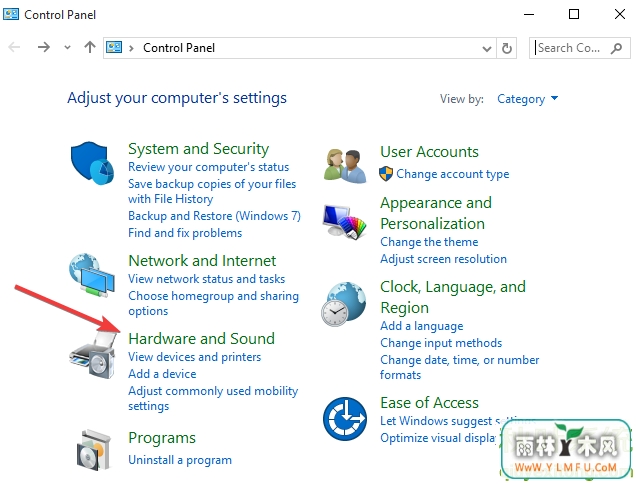Click Change account type link
Image resolution: width=636 pixels, height=484 pixels.
tap(453, 174)
